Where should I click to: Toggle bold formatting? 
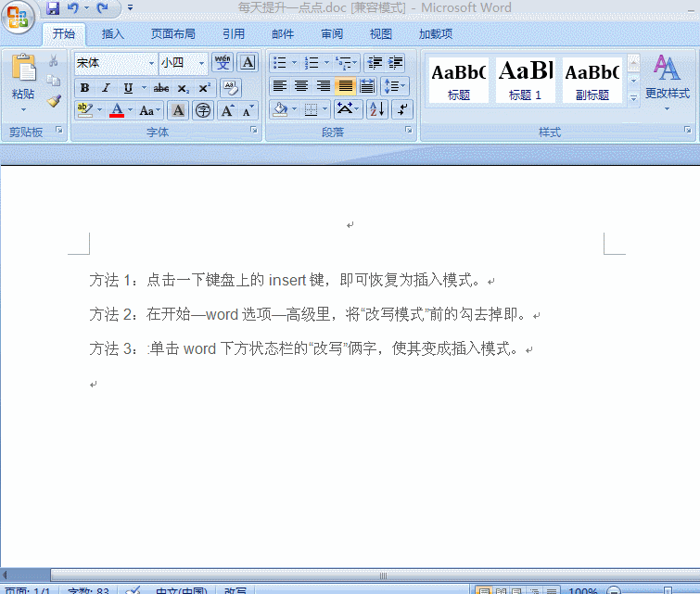pos(84,88)
